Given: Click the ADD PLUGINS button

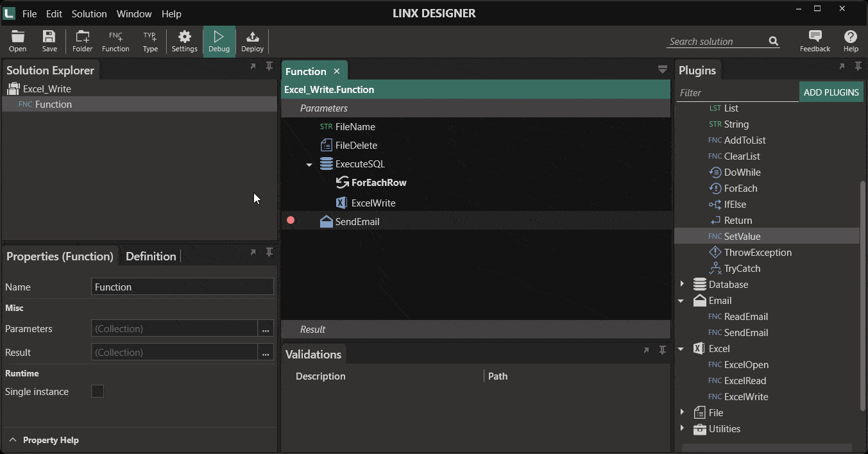Looking at the screenshot, I should [x=831, y=92].
